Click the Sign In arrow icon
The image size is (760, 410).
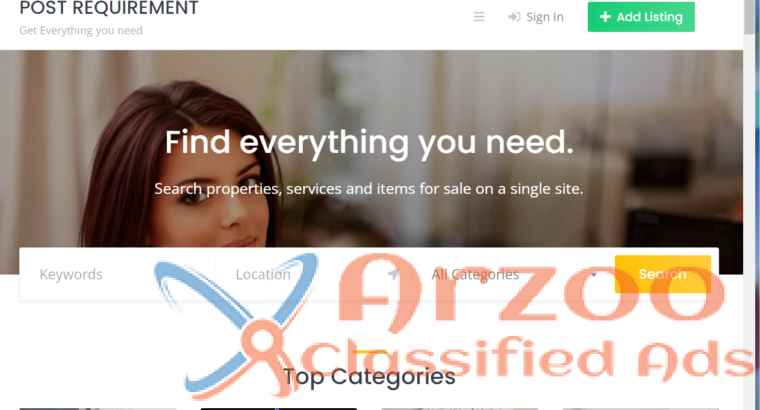[x=514, y=17]
